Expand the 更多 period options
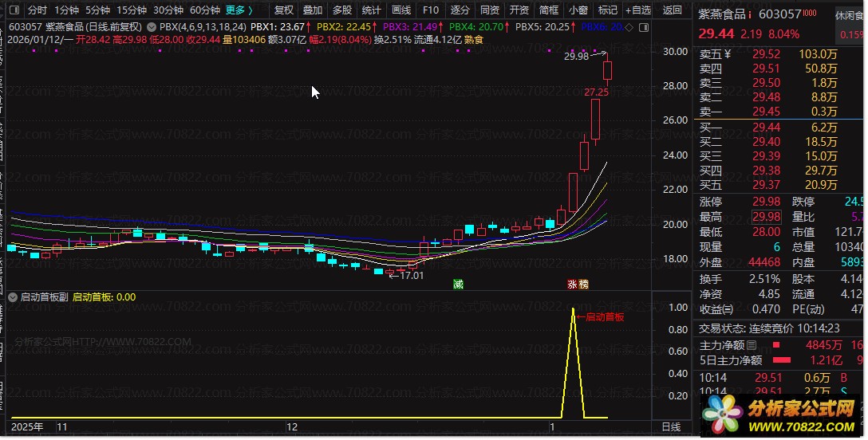868x440 pixels. click(x=239, y=10)
